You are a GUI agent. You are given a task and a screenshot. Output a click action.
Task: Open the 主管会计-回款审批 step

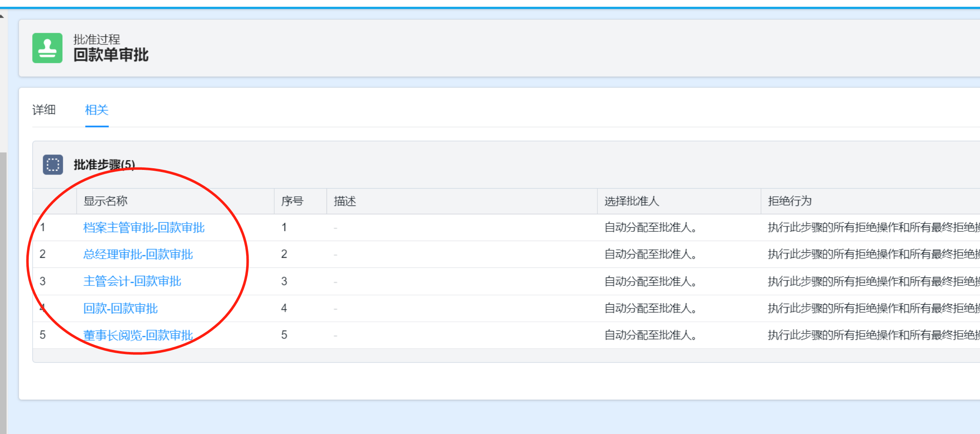(132, 281)
